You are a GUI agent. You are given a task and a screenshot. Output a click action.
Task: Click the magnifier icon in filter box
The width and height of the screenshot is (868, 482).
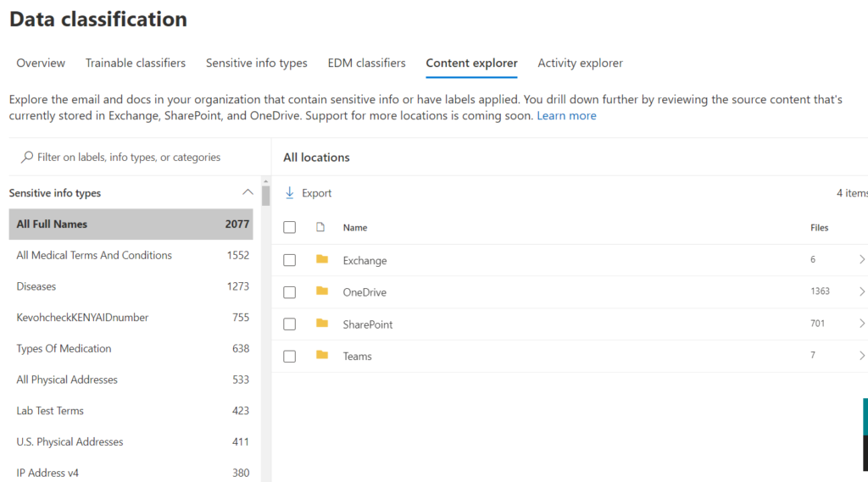(x=27, y=158)
